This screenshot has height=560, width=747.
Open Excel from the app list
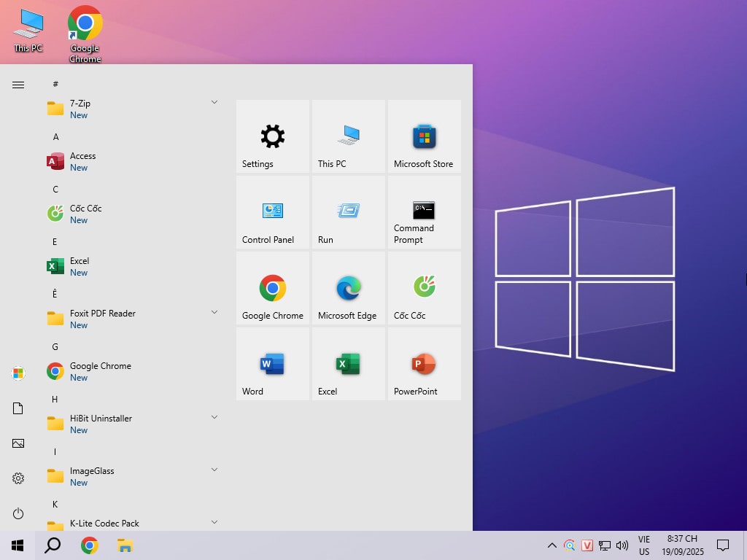point(133,266)
